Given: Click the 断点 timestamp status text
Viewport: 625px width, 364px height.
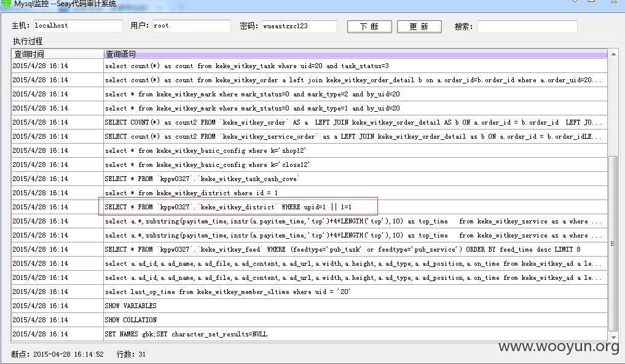Looking at the screenshot, I should coord(57,354).
